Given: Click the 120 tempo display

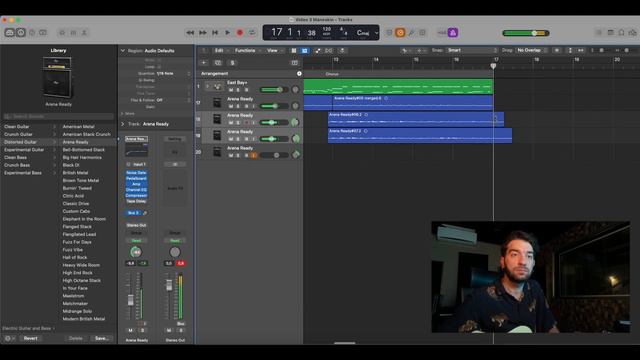Looking at the screenshot, I should (327, 31).
